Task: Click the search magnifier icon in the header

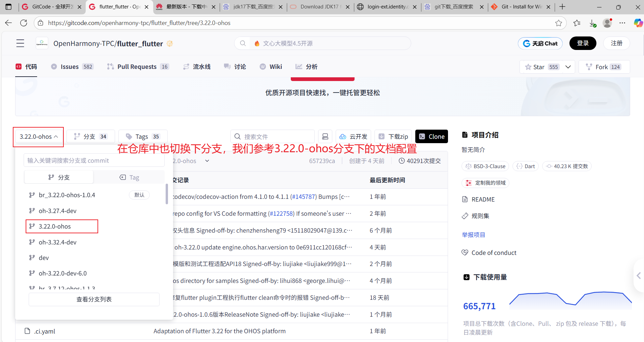Action: 243,43
